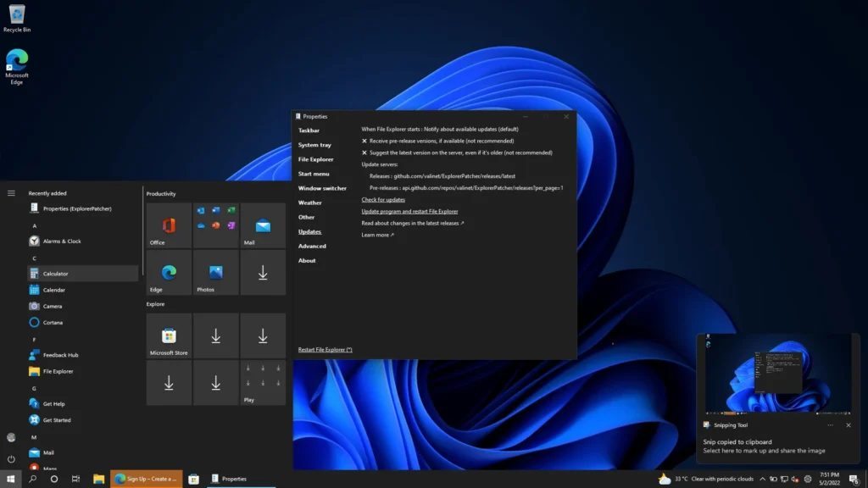The image size is (868, 488).
Task: Change 'When File Explorer starts' update setting
Action: pyautogui.click(x=440, y=129)
